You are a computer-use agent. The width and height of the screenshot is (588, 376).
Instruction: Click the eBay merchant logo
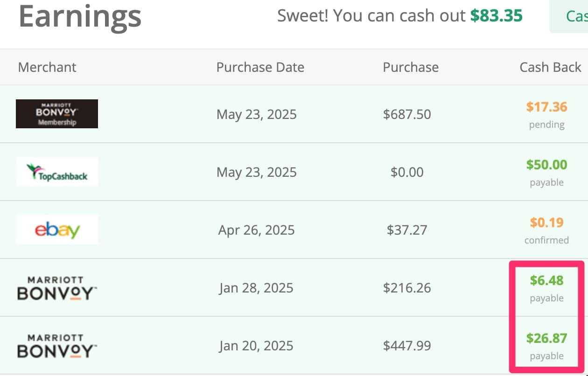[x=57, y=230]
